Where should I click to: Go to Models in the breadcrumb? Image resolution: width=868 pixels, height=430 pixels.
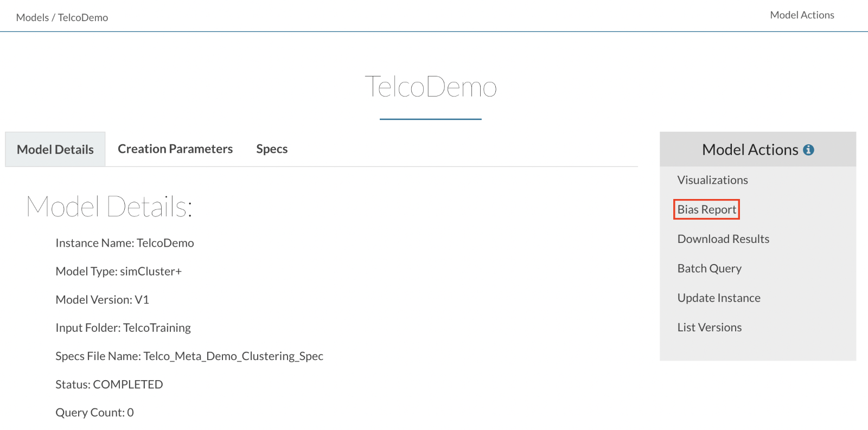point(33,17)
